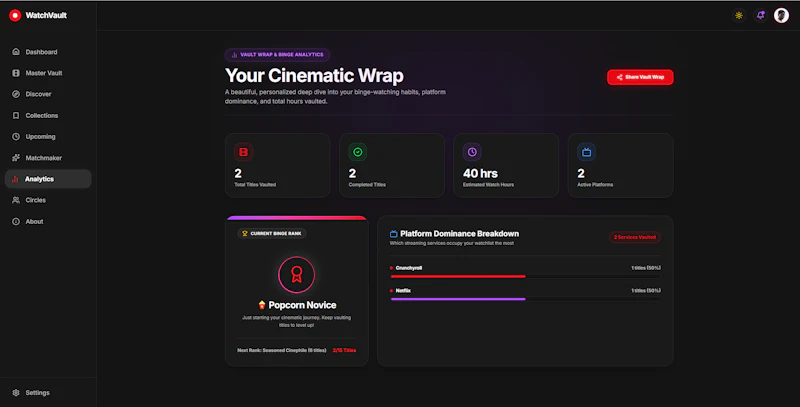Viewport: 800px width, 407px height.
Task: Open the notifications bell
Action: 760,15
